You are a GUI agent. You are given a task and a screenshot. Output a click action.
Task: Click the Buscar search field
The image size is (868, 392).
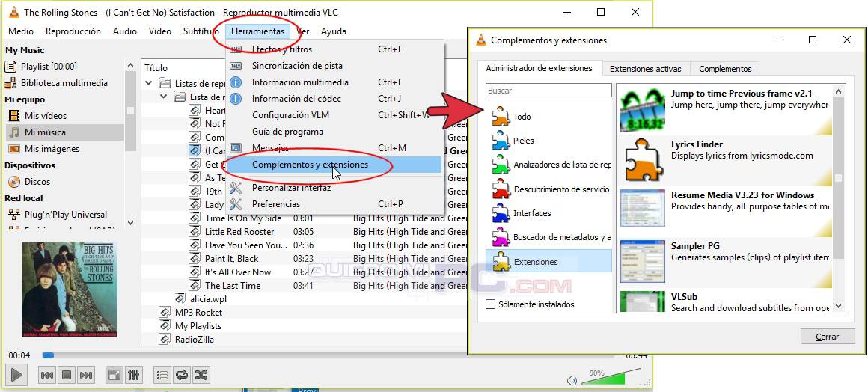point(548,91)
